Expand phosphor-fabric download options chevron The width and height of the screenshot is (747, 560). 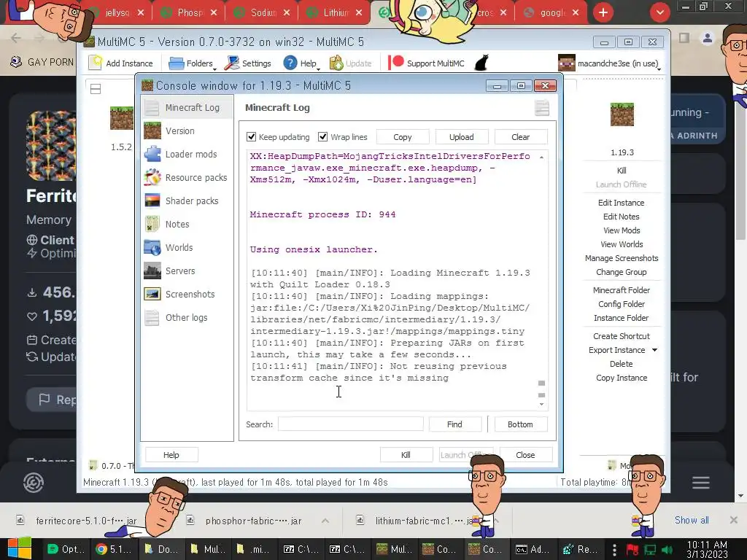[x=325, y=521]
